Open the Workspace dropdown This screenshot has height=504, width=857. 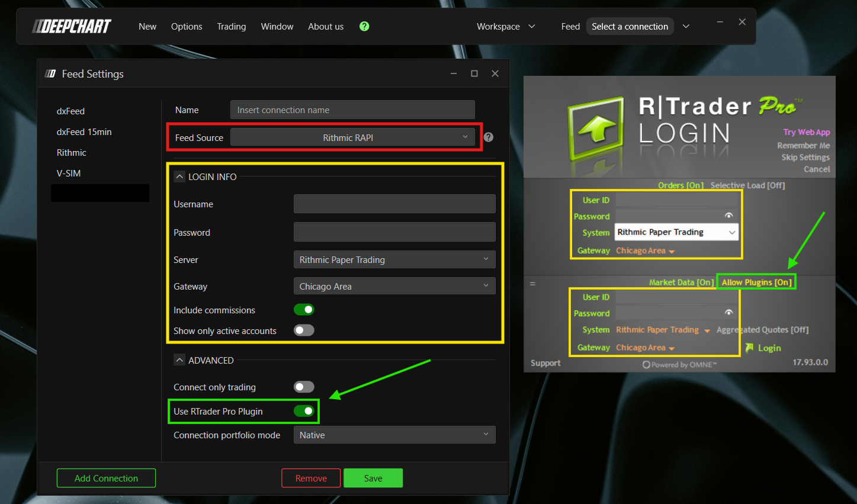[506, 26]
